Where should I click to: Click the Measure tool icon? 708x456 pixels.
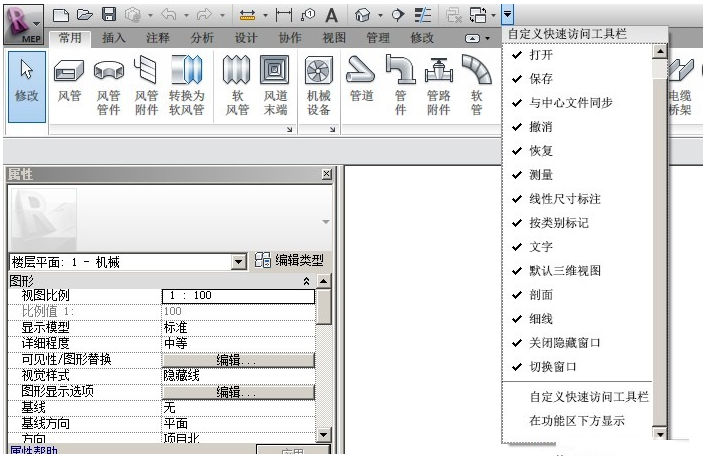pyautogui.click(x=247, y=15)
